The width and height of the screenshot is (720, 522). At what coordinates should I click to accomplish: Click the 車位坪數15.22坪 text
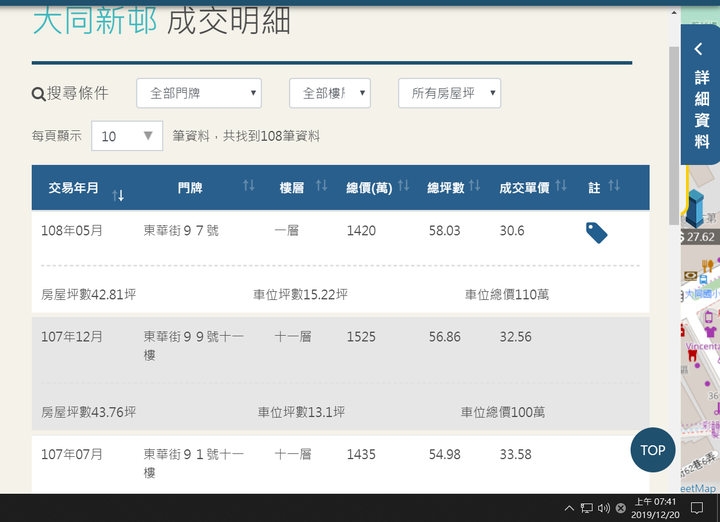[300, 294]
